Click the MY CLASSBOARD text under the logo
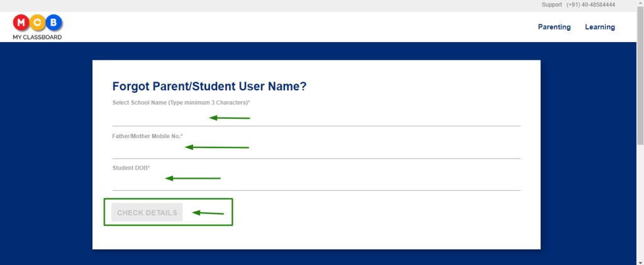Image resolution: width=644 pixels, height=265 pixels. tap(37, 37)
